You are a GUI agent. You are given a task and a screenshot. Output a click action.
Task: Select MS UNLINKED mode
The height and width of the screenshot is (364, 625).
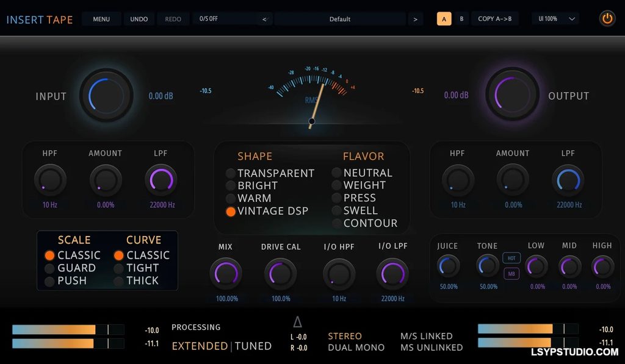(432, 348)
